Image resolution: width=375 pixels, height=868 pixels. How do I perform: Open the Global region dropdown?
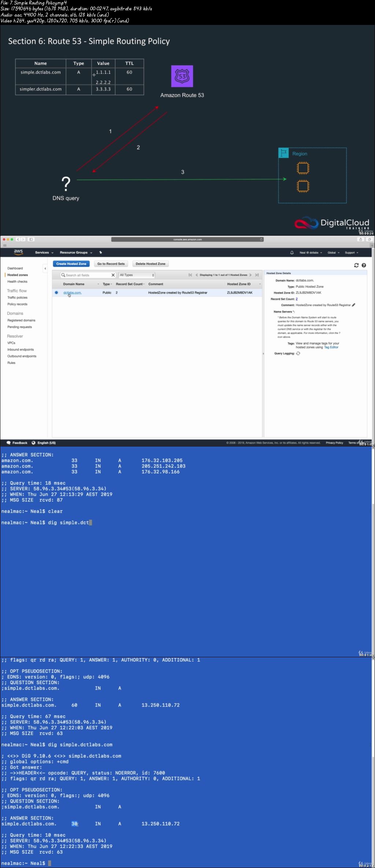[334, 253]
